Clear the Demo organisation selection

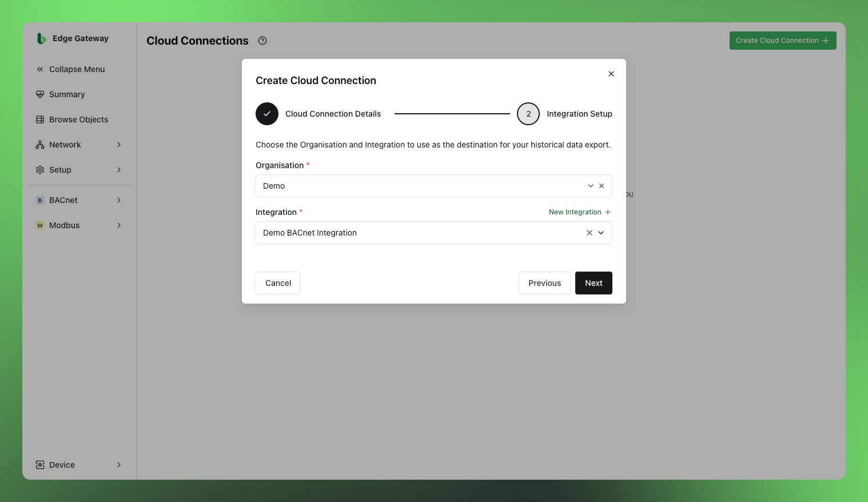[x=602, y=186]
